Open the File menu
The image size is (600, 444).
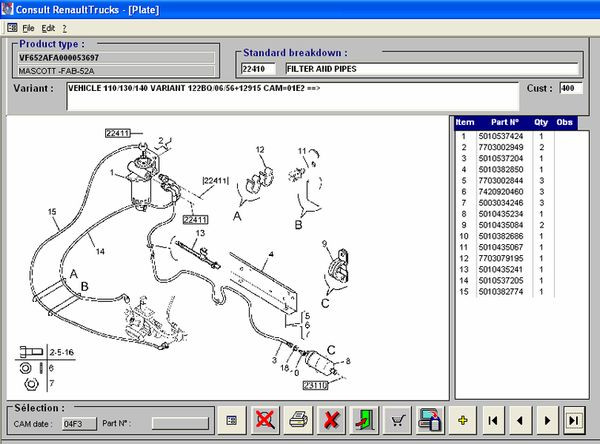(28, 27)
